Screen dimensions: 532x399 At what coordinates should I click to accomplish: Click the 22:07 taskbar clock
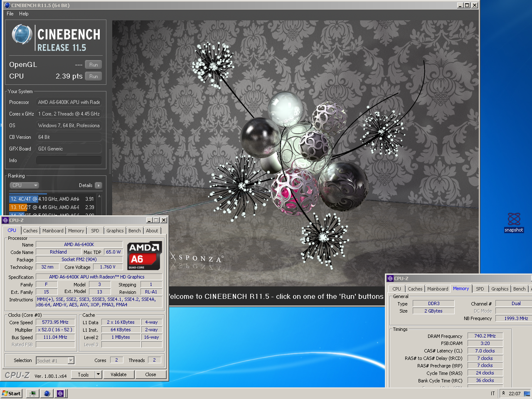point(515,394)
